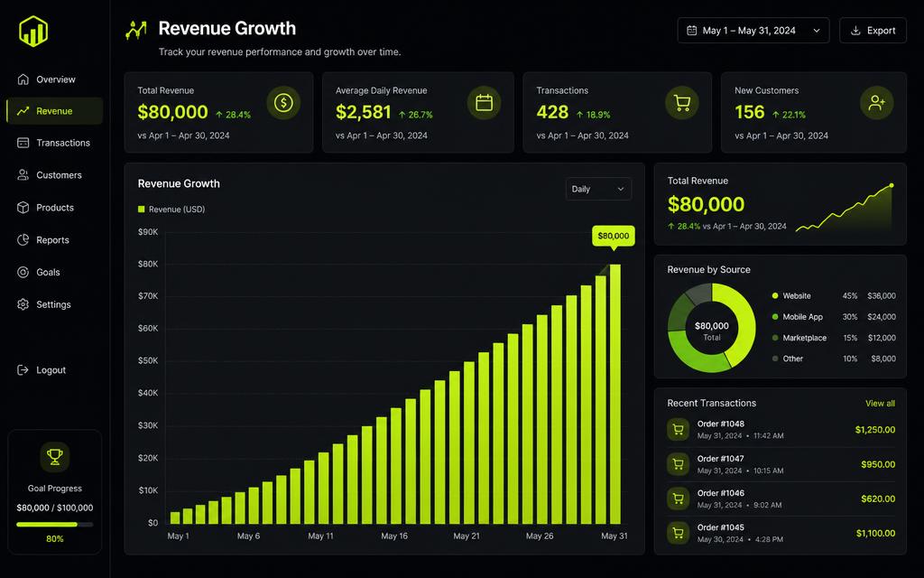Click the Marketplace legend color dot
The height and width of the screenshot is (578, 924).
tap(775, 338)
